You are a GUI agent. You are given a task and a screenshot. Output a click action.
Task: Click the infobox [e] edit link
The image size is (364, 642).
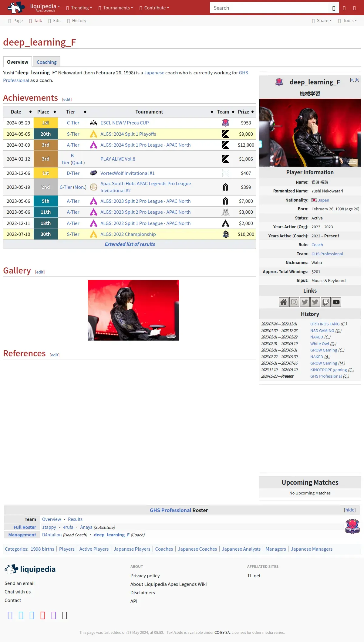click(352, 80)
